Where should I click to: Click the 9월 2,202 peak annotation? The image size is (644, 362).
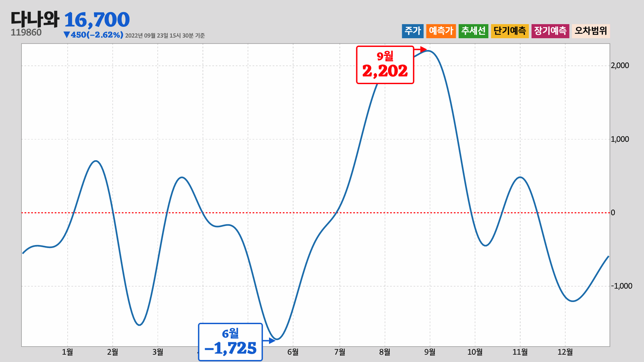tap(385, 65)
